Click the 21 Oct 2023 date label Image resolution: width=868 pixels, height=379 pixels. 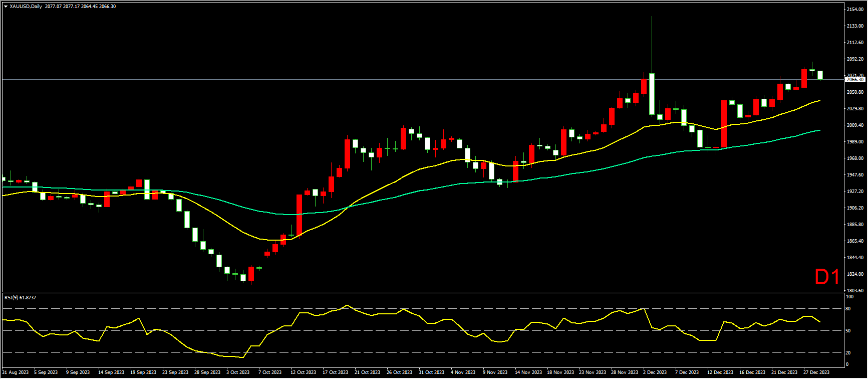pos(368,372)
